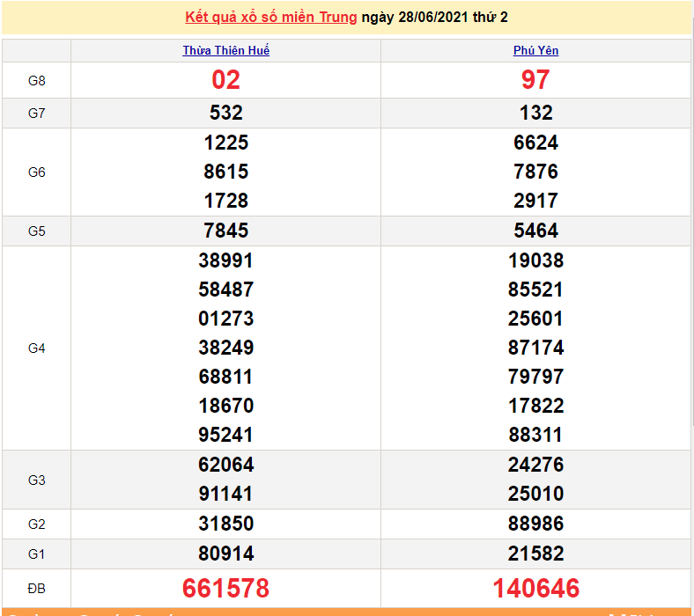This screenshot has height=616, width=694.
Task: Select G6 number 8615
Action: click(x=225, y=172)
